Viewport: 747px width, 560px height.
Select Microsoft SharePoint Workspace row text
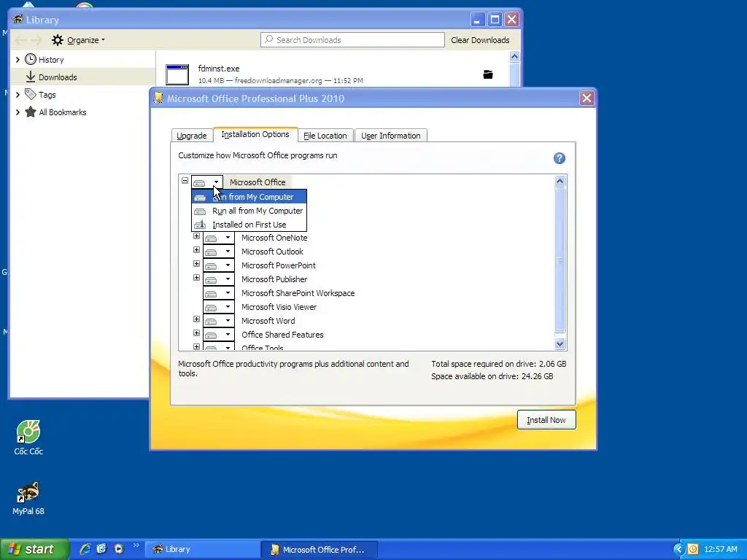coord(298,293)
